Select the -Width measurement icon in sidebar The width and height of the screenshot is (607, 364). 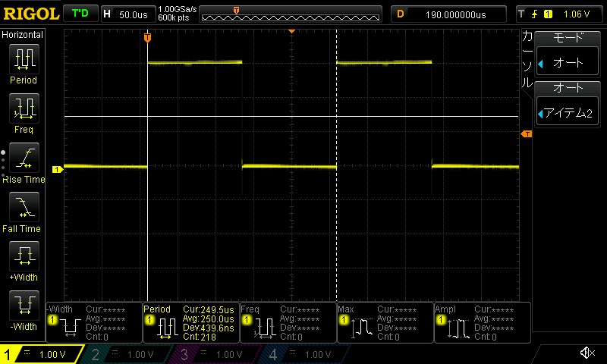click(24, 305)
